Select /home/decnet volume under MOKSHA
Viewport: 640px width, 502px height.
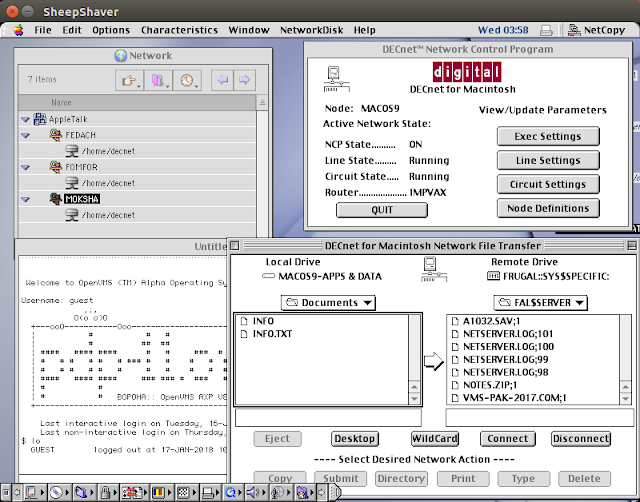click(100, 215)
